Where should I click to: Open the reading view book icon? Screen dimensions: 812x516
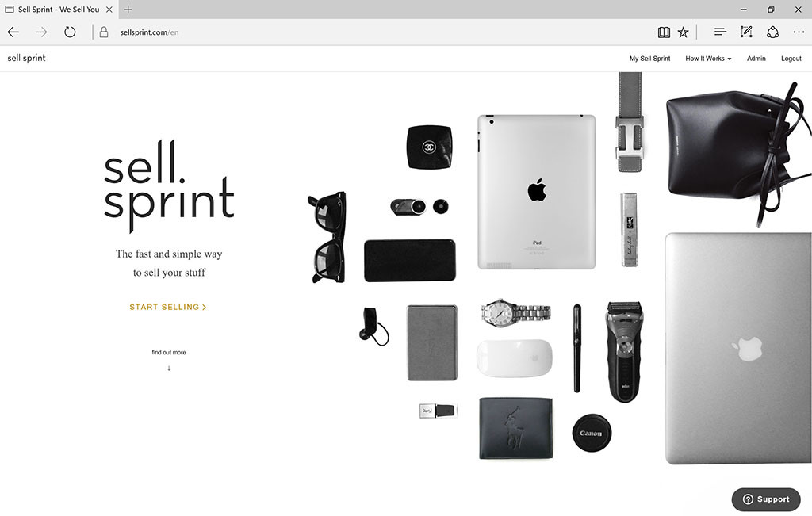664,32
